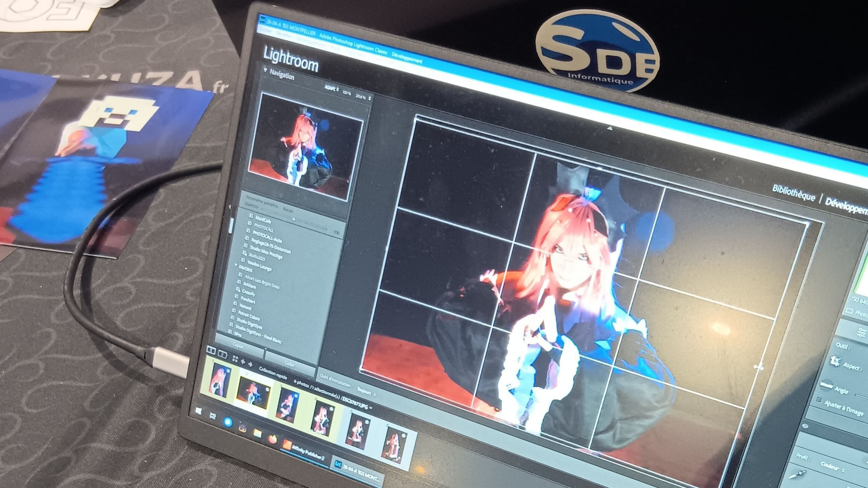Apply the Arkham preset
The height and width of the screenshot is (488, 868).
tap(249, 285)
